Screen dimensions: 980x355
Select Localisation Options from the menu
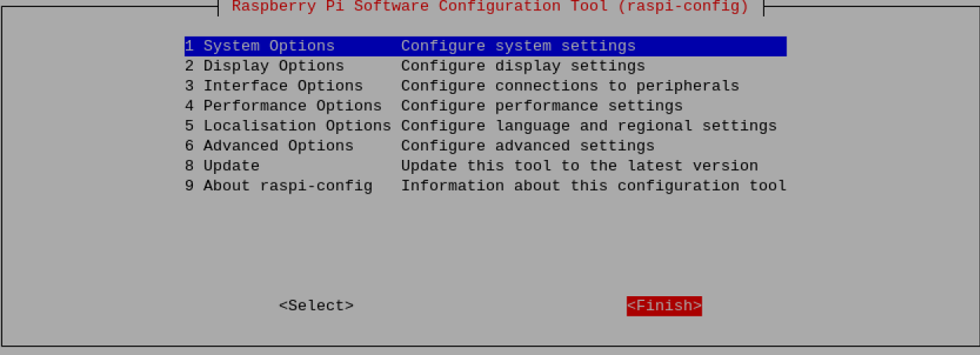tap(297, 126)
